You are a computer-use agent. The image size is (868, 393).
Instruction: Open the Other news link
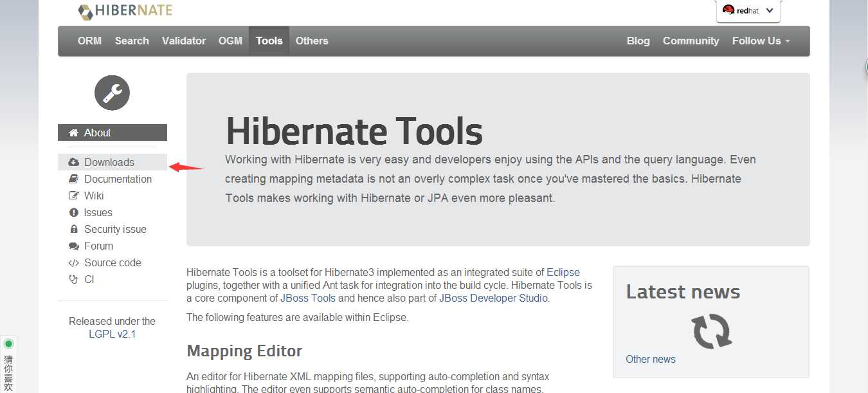[x=651, y=359]
